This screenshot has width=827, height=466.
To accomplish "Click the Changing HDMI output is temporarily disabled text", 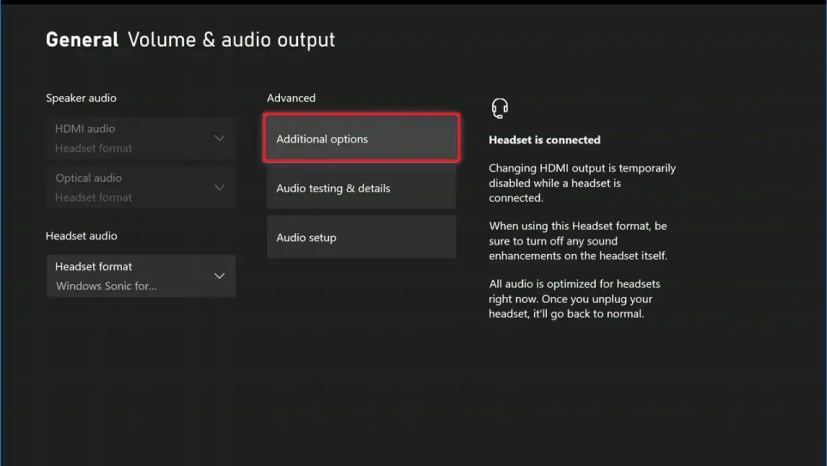I will pyautogui.click(x=582, y=183).
